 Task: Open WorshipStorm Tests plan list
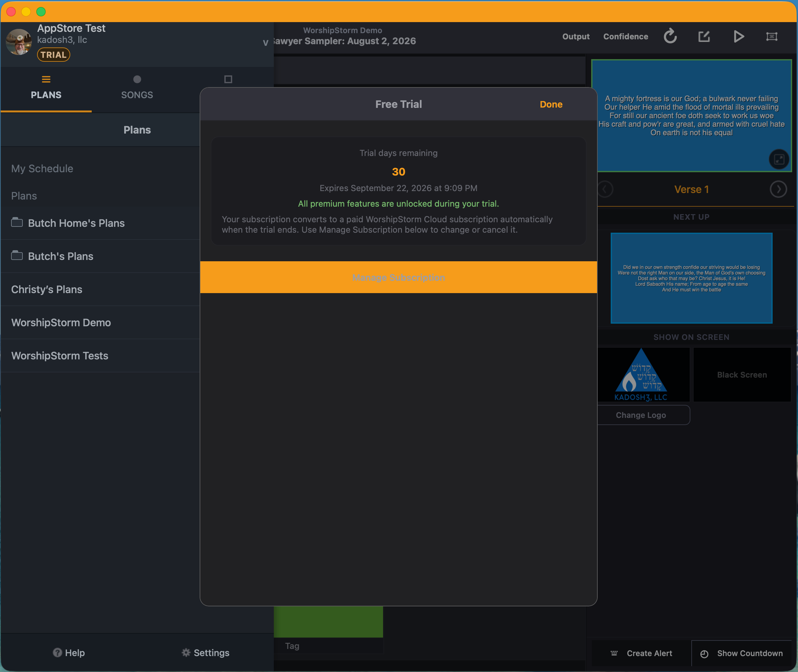100,355
